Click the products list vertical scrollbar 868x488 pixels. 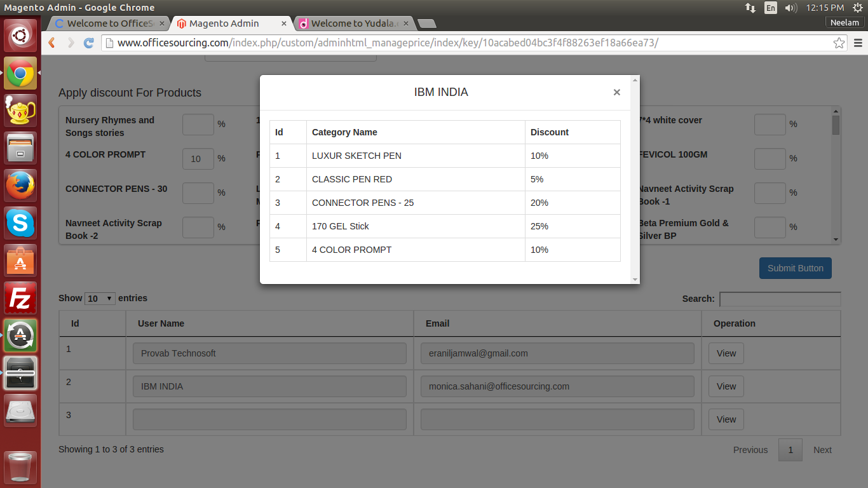coord(836,175)
